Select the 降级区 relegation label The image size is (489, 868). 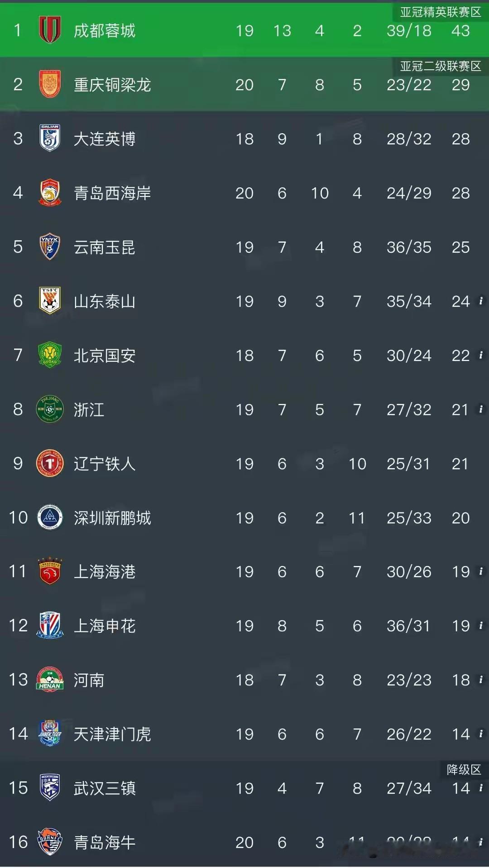[x=464, y=769]
